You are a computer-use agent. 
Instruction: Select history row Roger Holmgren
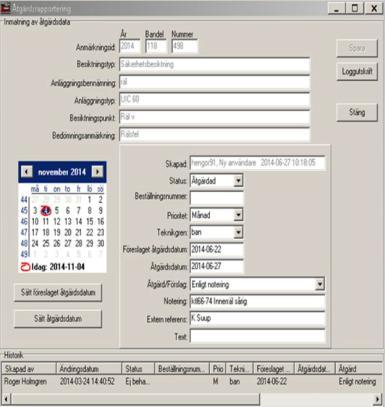192,381
